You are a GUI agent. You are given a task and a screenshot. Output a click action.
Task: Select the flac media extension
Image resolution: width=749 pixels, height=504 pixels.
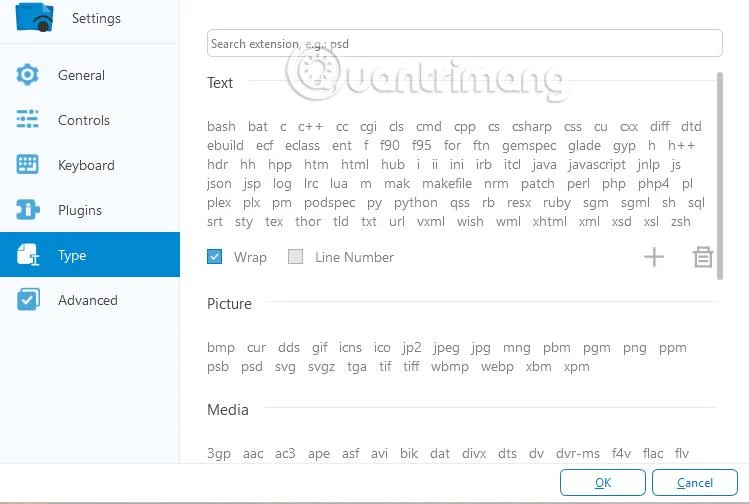(653, 453)
